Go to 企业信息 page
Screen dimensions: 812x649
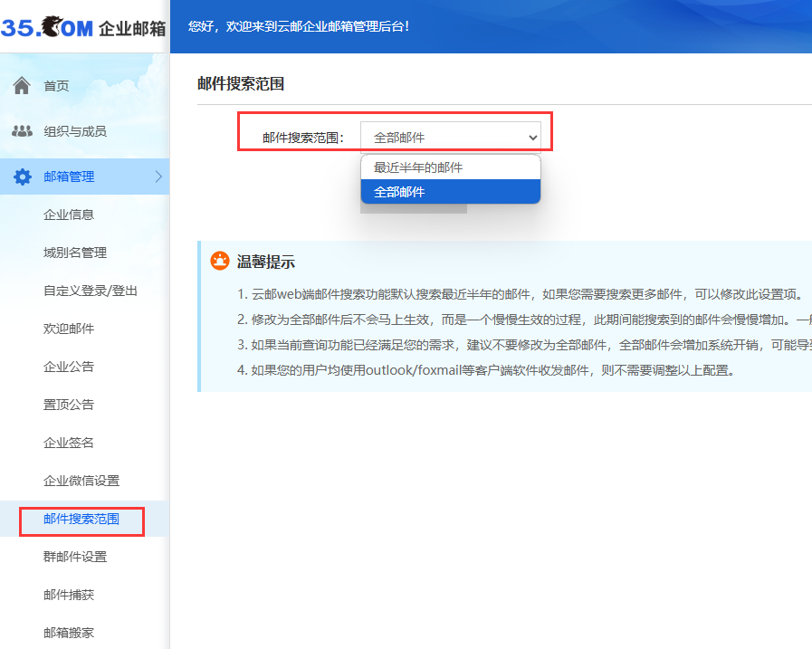coord(69,215)
